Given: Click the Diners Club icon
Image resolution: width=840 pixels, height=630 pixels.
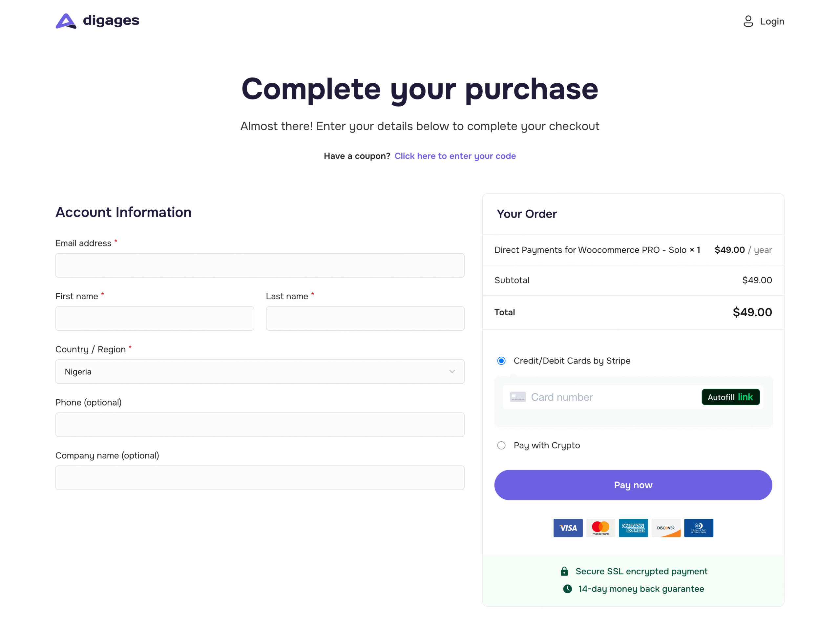Looking at the screenshot, I should (698, 528).
